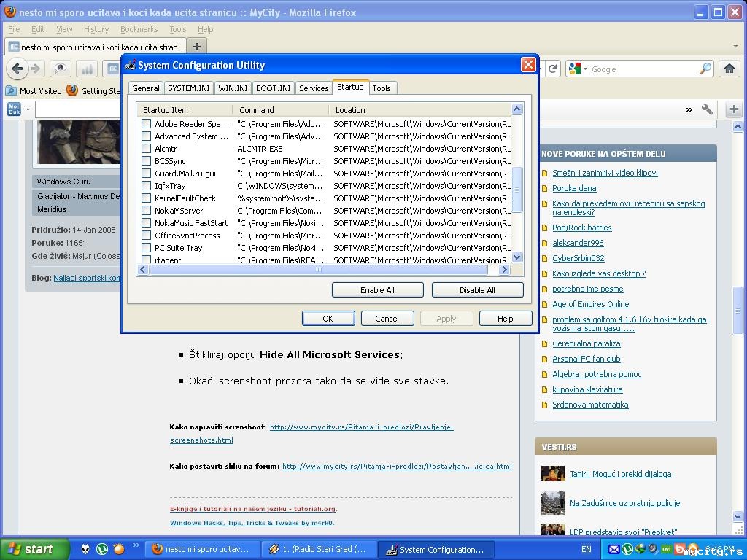Screen dimensions: 747x560
Task: Click the Firefox back arrow button
Action: [18, 69]
